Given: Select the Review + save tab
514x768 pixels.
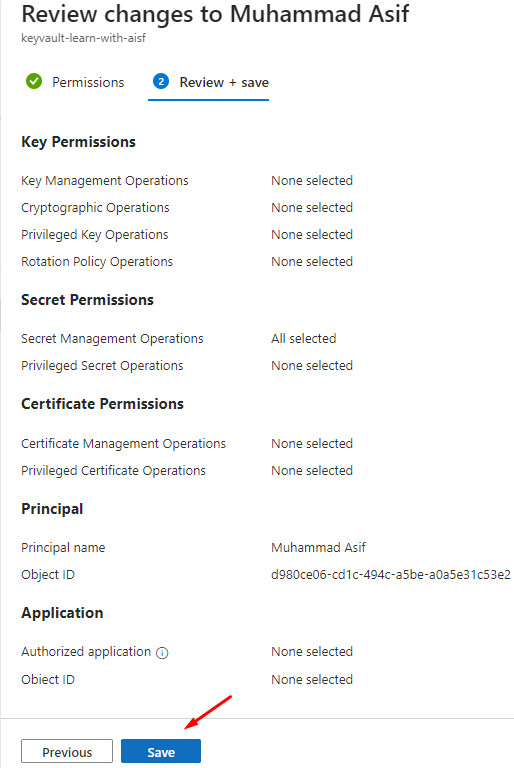Looking at the screenshot, I should coord(208,83).
